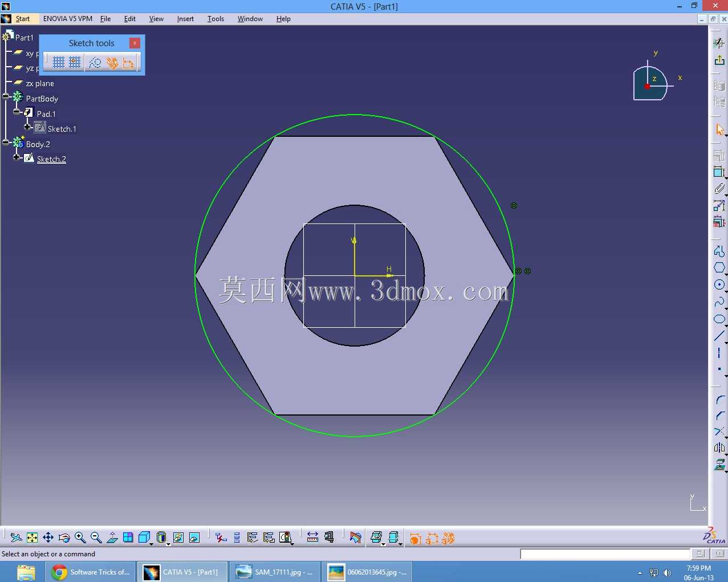The width and height of the screenshot is (728, 582).
Task: Open the Start menu of CATIA
Action: pos(23,19)
